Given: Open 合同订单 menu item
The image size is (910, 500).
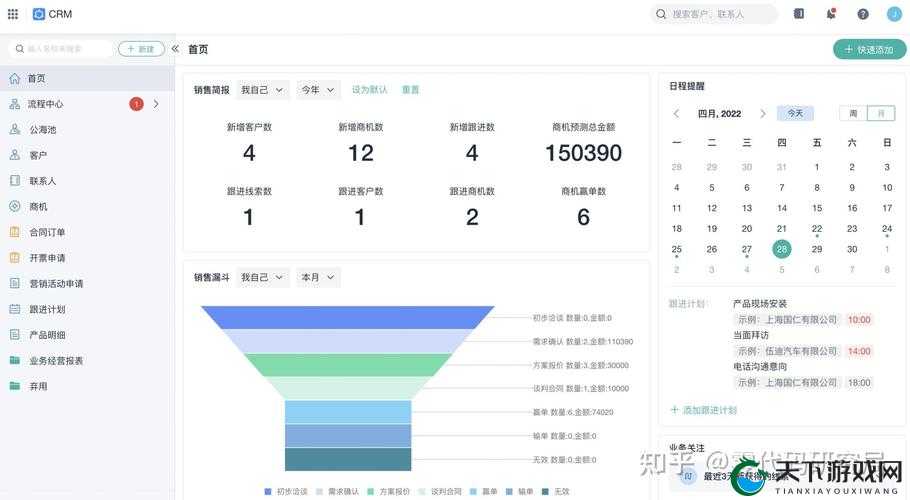Looking at the screenshot, I should [87, 232].
